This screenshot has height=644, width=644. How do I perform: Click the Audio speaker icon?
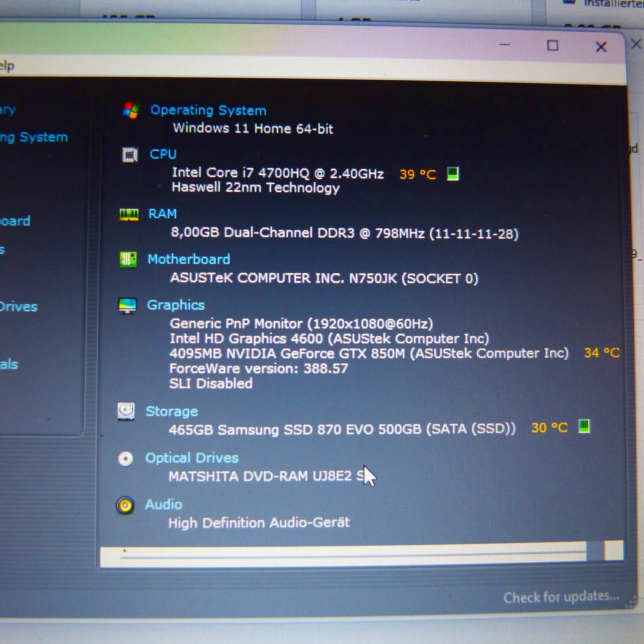click(125, 505)
